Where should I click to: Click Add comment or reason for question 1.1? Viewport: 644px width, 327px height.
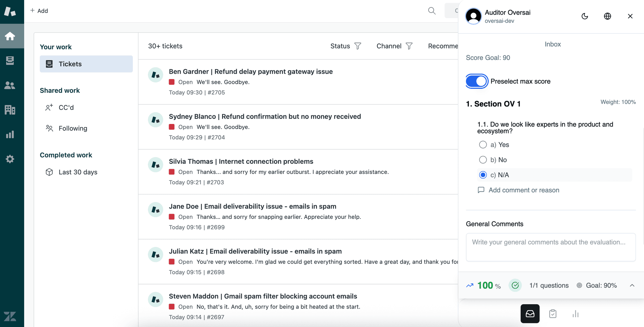coord(524,190)
